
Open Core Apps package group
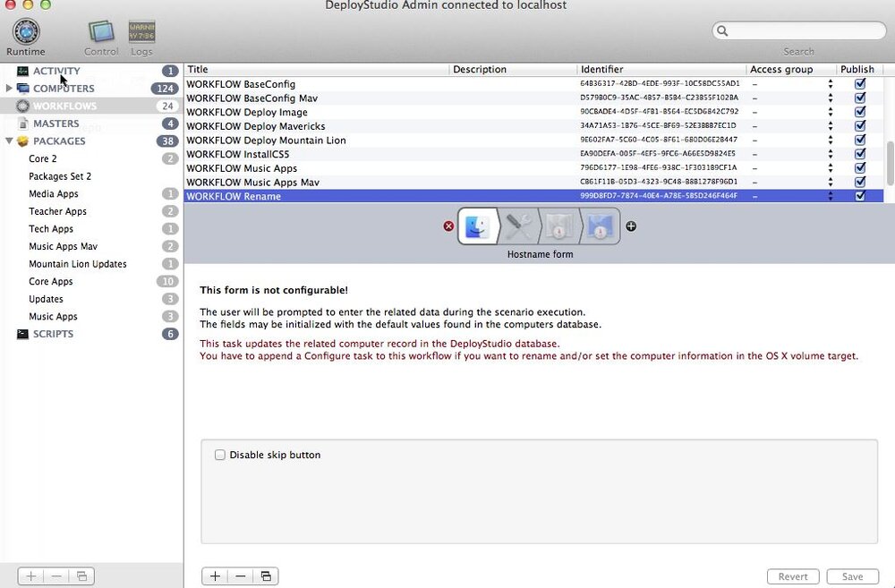coord(51,281)
